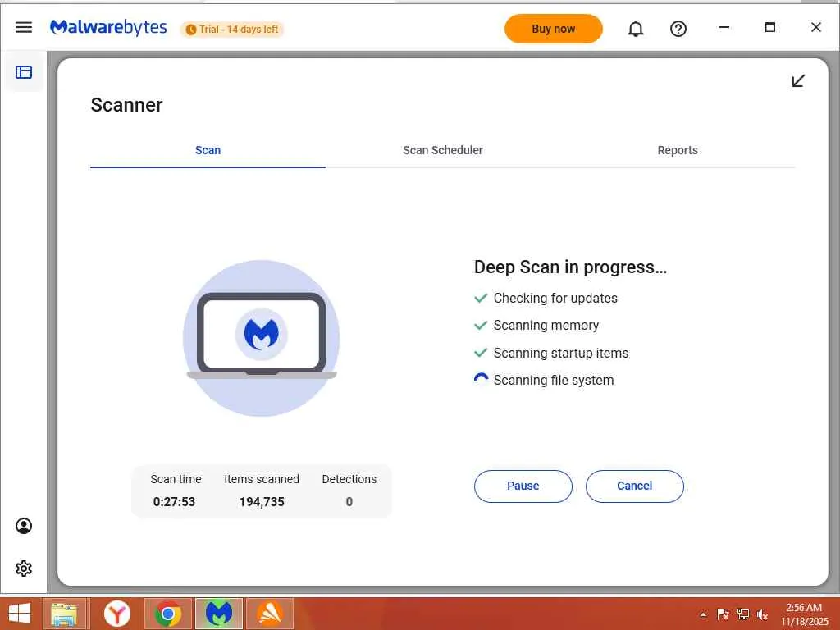Click the Items scanned value 194,735
The image size is (840, 630).
pos(262,502)
